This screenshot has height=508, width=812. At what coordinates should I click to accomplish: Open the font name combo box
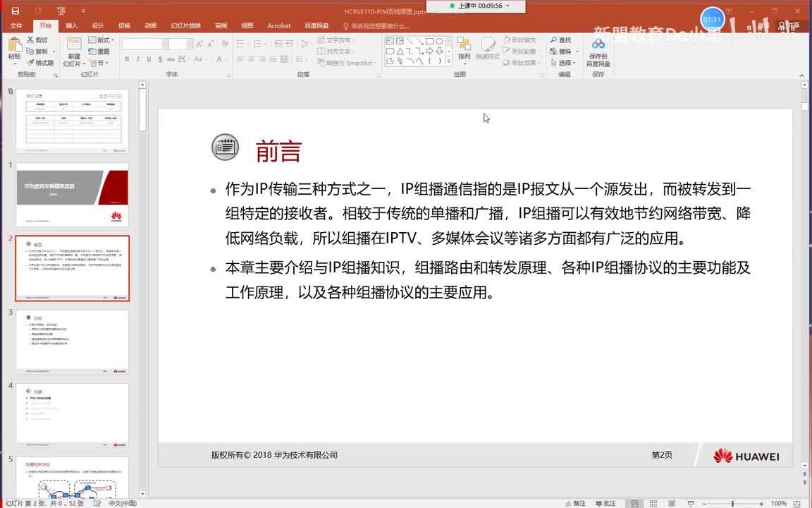tap(145, 44)
